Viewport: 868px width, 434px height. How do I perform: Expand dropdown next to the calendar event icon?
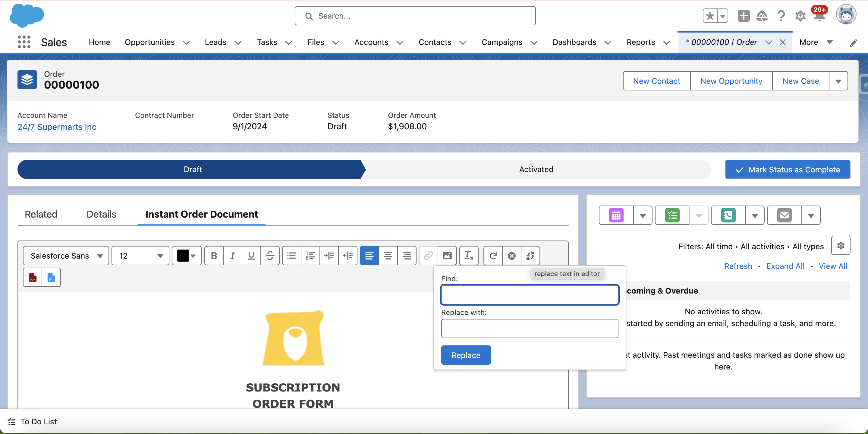click(x=643, y=215)
